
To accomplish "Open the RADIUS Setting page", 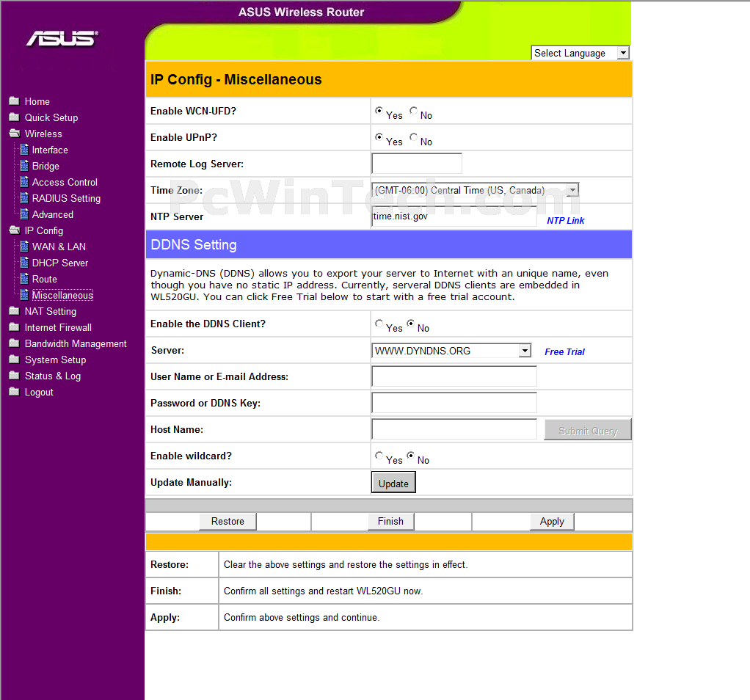I will (67, 198).
